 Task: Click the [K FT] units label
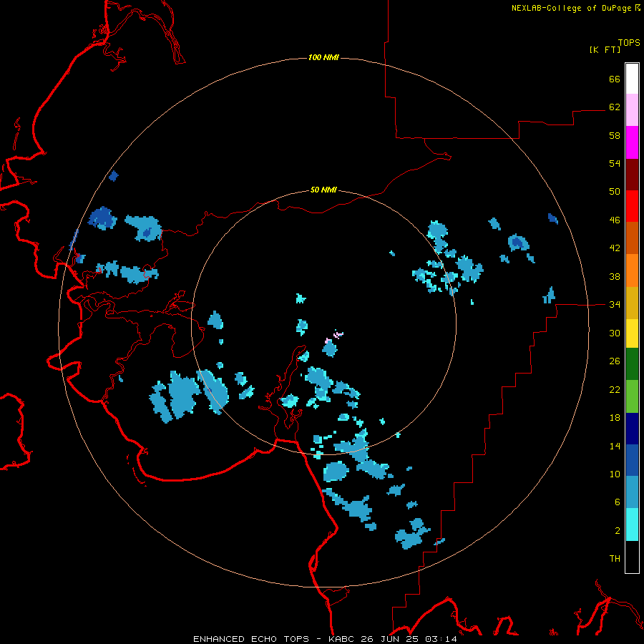pyautogui.click(x=605, y=49)
